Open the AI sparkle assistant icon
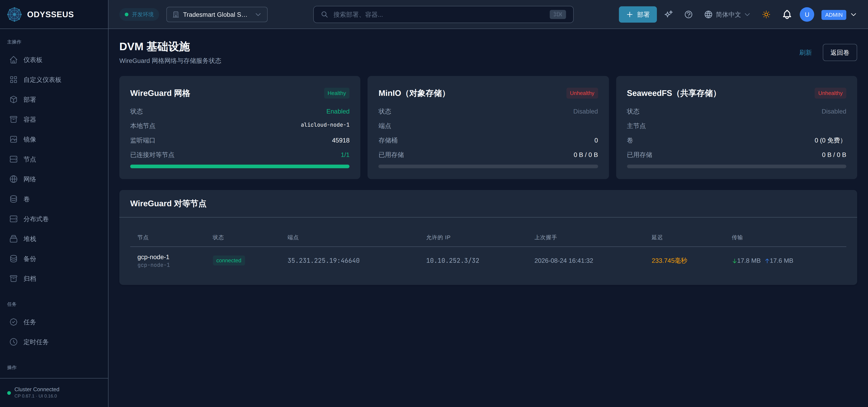Image resolution: width=868 pixels, height=407 pixels. point(669,14)
